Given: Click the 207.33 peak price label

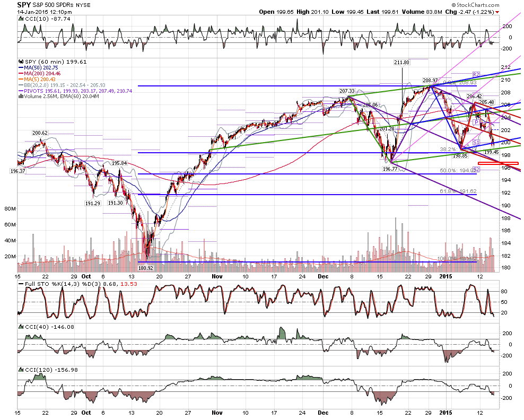Looking at the screenshot, I should coord(347,91).
